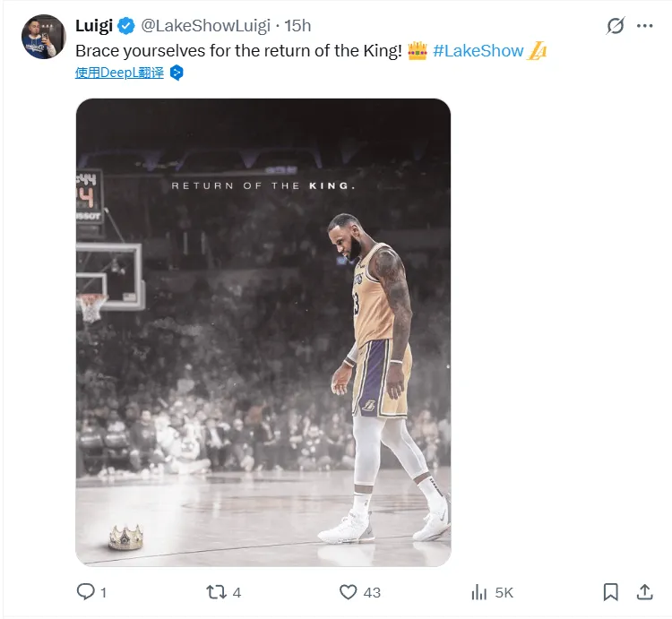Viewport: 672px width, 619px height.
Task: Open the Return of the King image
Action: coord(263,331)
